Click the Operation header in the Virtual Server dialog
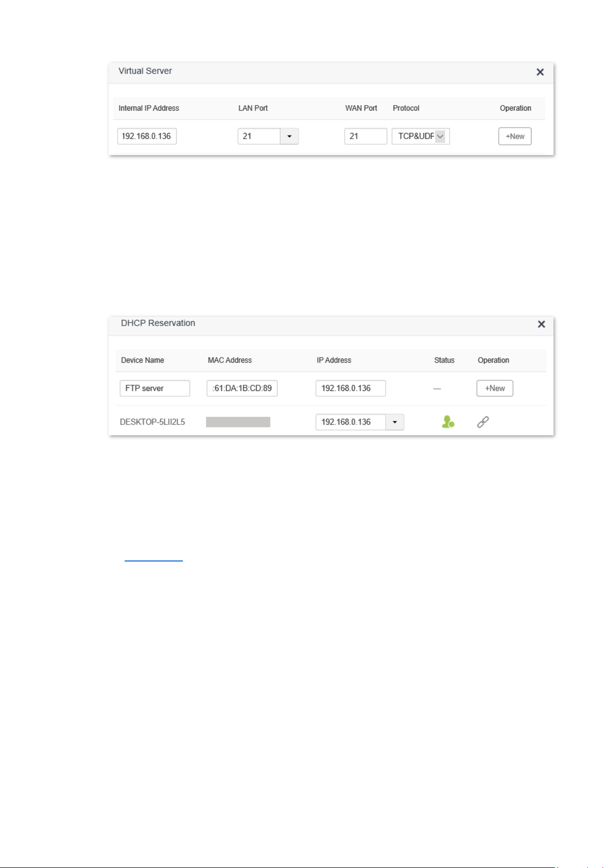The image size is (614, 868). coord(516,108)
